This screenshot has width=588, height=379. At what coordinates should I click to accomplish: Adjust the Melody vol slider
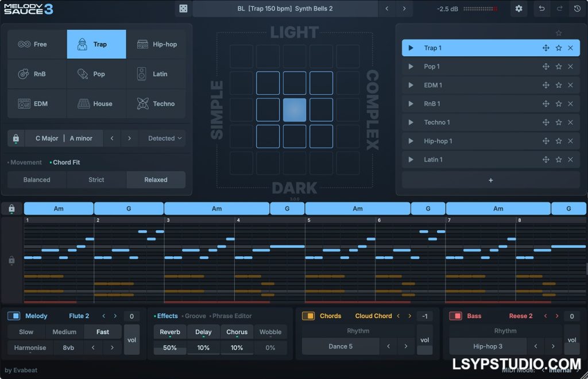[131, 339]
